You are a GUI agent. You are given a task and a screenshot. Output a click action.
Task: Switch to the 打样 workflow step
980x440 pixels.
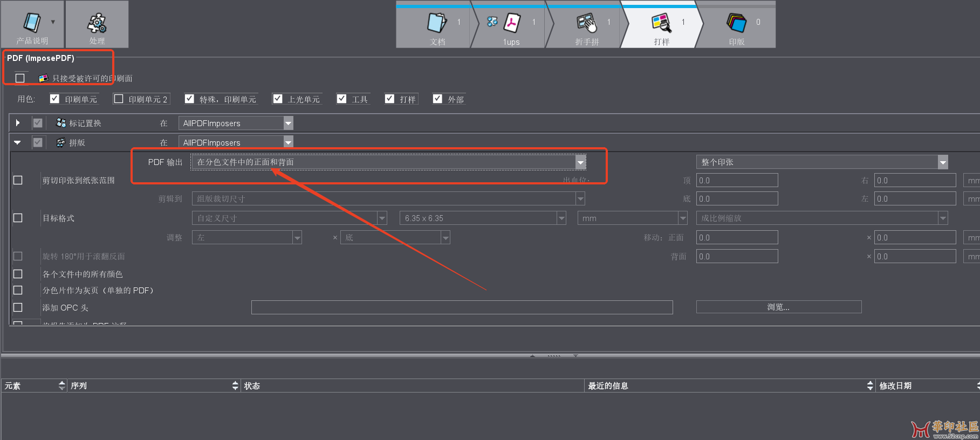pos(661,23)
